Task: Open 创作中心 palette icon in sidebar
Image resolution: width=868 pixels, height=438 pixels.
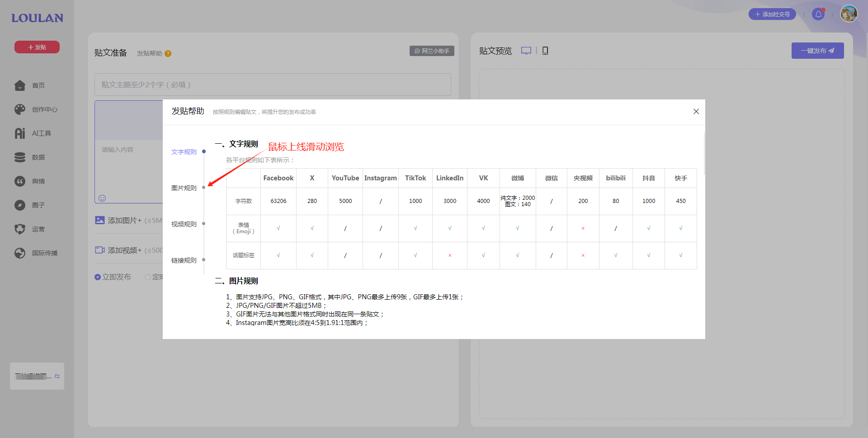Action: click(x=20, y=109)
